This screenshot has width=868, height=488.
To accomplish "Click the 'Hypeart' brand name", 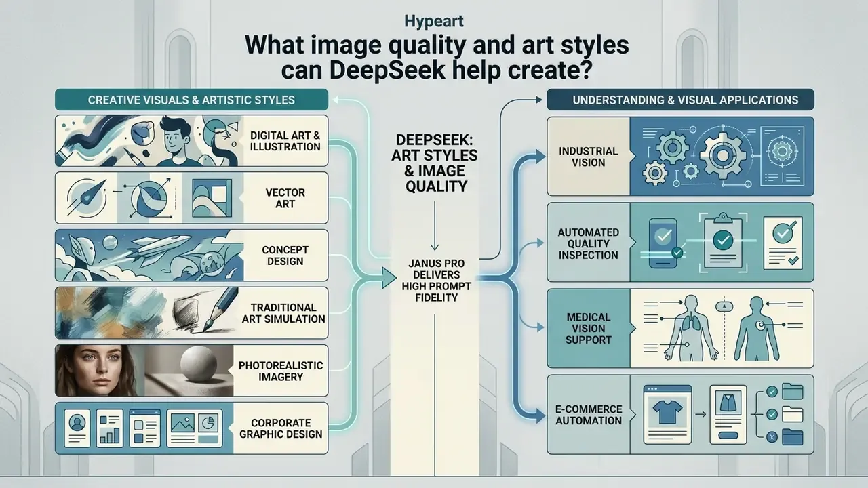I will 434,22.
